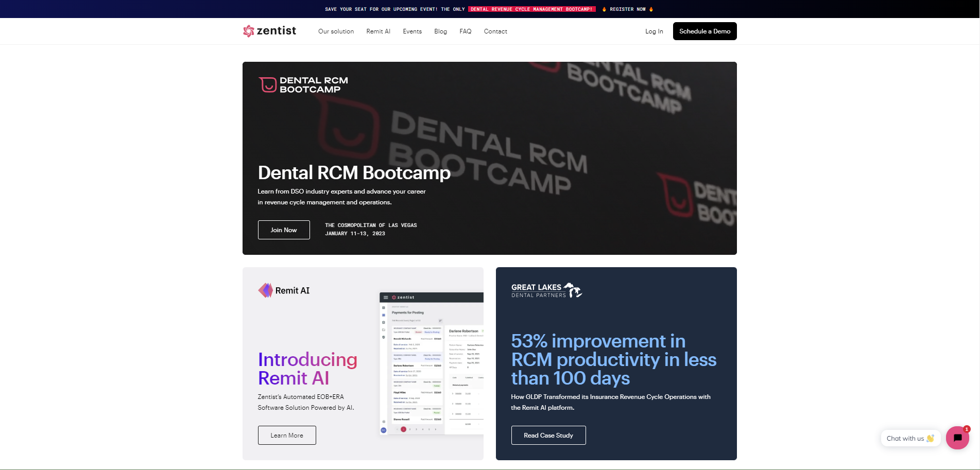
Task: Go to the Events page
Action: [x=412, y=31]
